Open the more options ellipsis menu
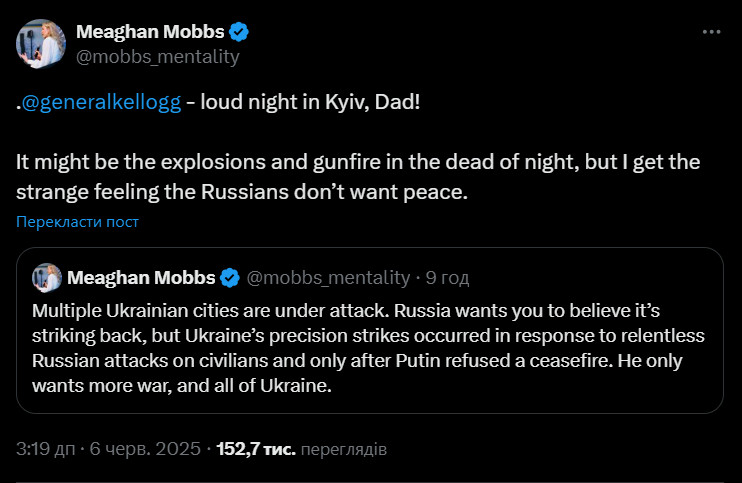742x483 pixels. [711, 32]
